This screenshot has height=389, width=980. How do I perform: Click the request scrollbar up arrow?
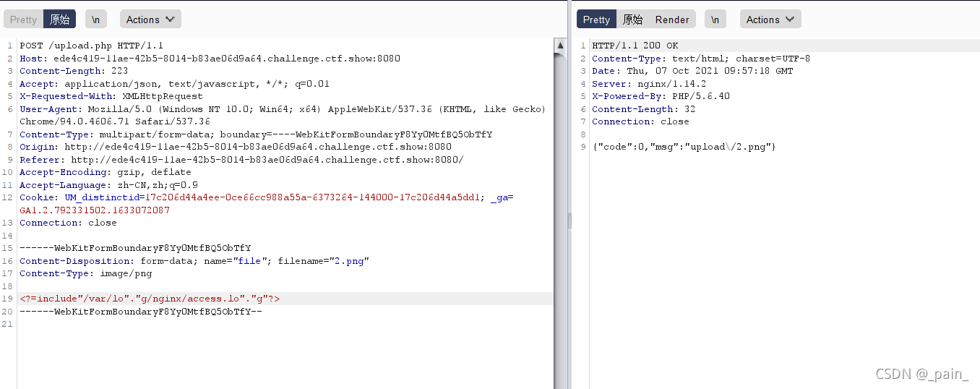[560, 45]
